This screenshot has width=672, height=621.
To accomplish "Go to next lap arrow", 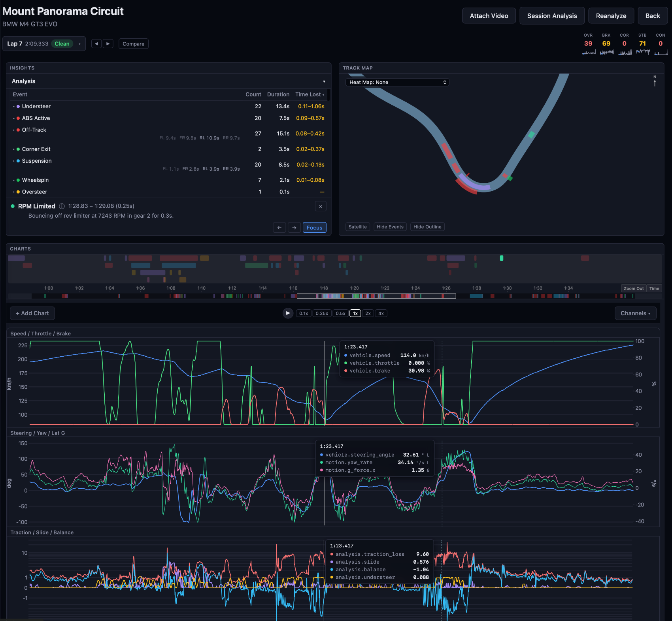I will [x=108, y=44].
